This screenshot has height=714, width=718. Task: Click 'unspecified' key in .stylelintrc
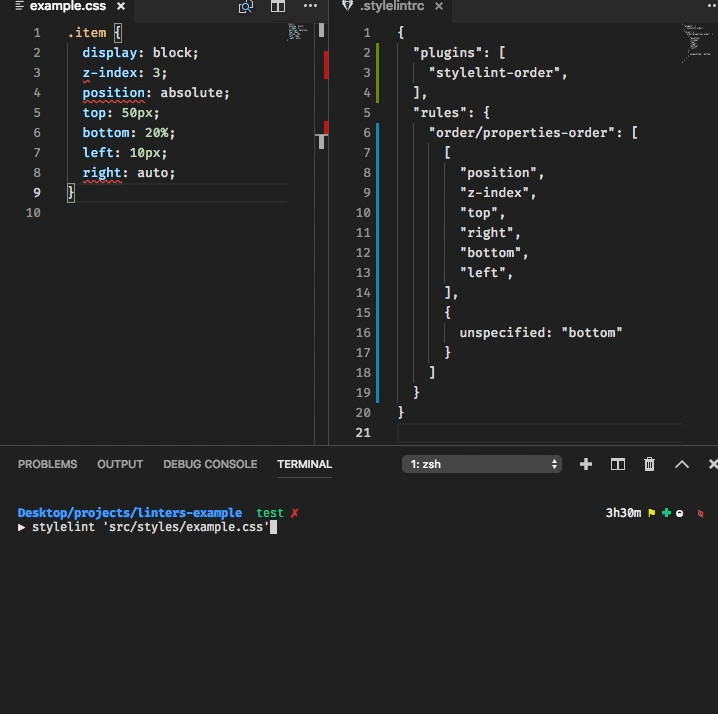pyautogui.click(x=502, y=333)
